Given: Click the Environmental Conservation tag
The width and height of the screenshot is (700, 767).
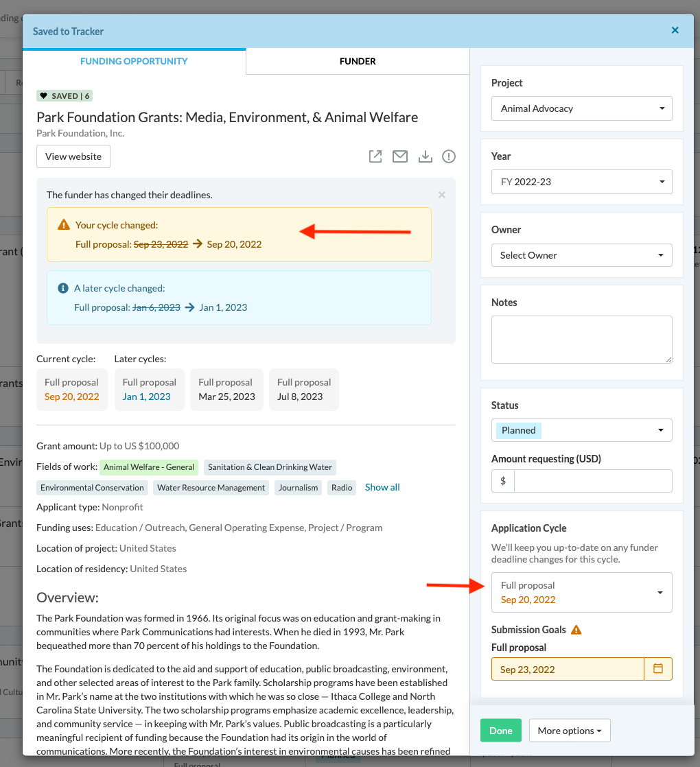Looking at the screenshot, I should click(x=92, y=488).
